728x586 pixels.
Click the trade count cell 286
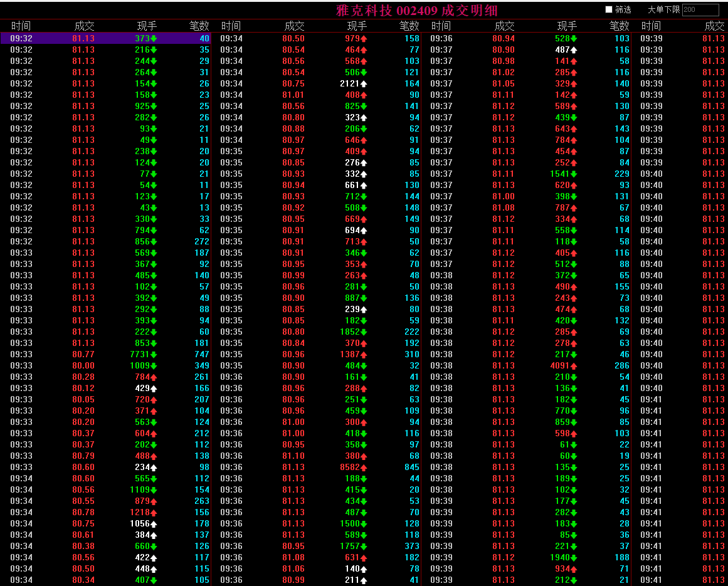pyautogui.click(x=621, y=365)
